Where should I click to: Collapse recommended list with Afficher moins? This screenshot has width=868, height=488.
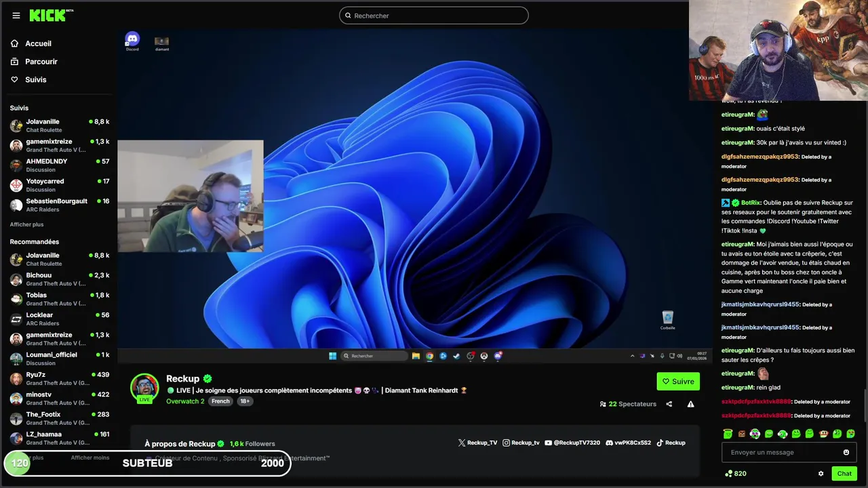coord(90,457)
